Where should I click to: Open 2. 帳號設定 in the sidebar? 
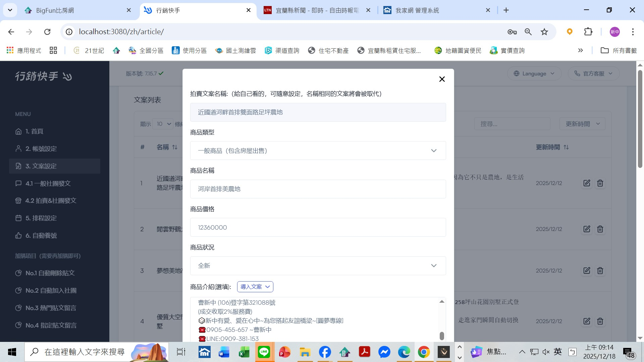(55, 148)
